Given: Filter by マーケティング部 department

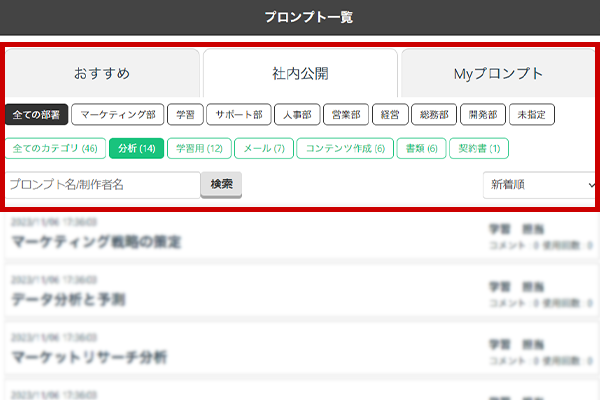Looking at the screenshot, I should click(118, 114).
